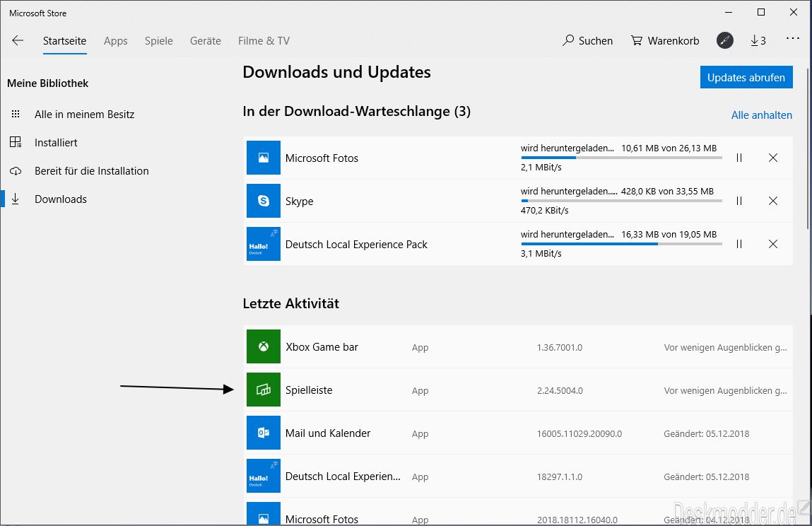Click the Skype download progress bar
This screenshot has width=812, height=526.
621,201
